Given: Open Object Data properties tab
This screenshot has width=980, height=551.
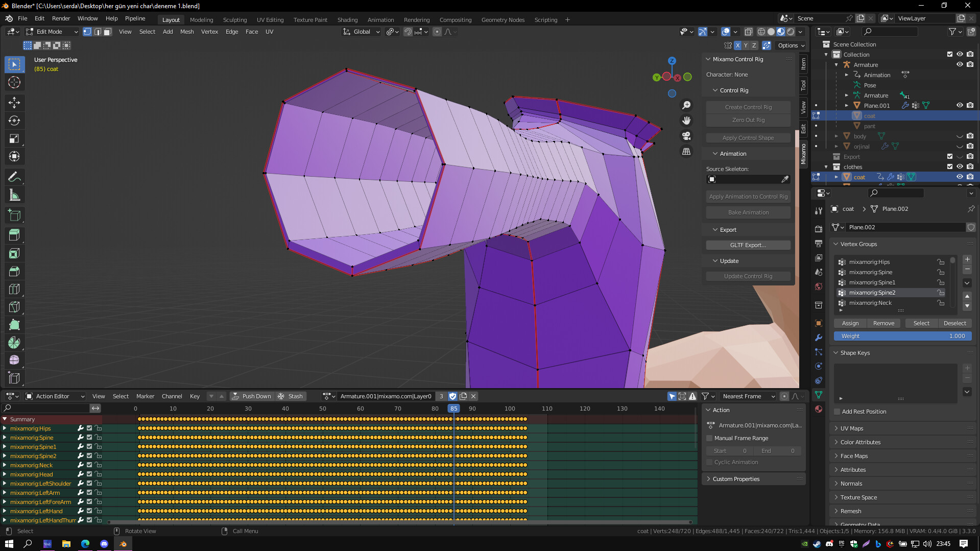Looking at the screenshot, I should pos(819,395).
